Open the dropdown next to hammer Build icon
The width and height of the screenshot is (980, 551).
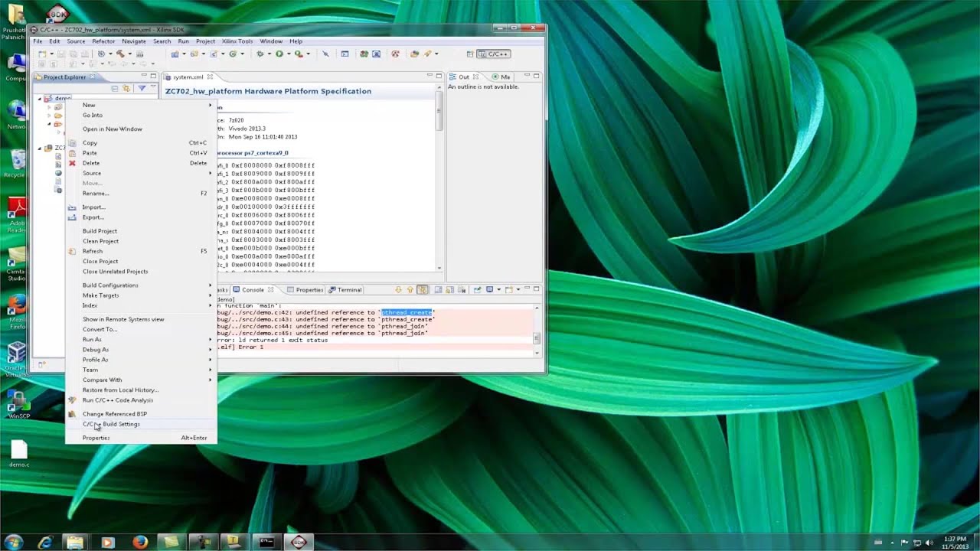[x=129, y=54]
